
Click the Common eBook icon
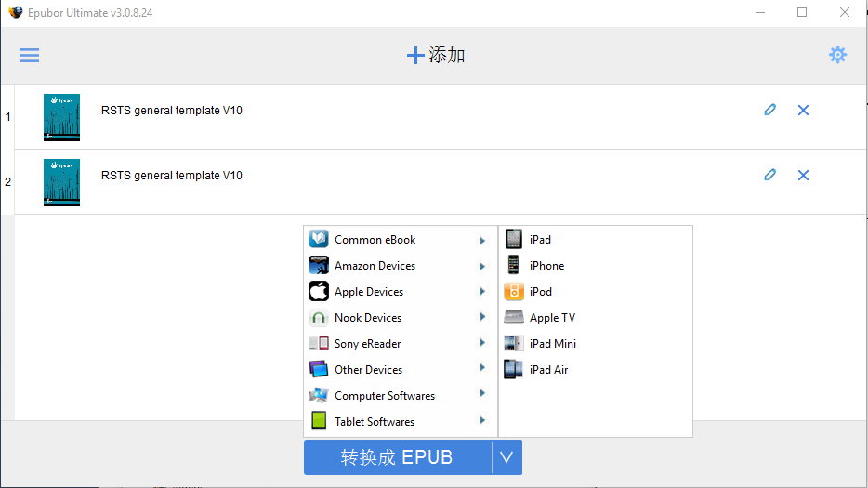click(319, 239)
